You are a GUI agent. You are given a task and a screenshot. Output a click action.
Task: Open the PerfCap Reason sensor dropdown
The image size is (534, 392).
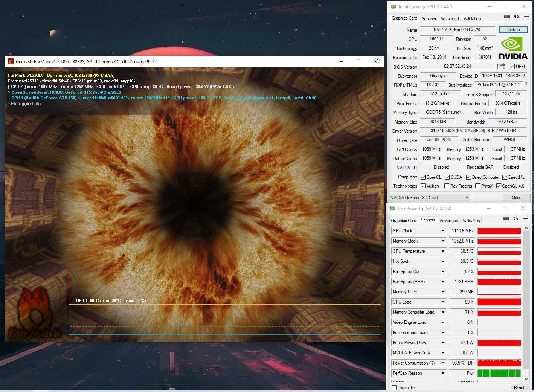click(443, 373)
